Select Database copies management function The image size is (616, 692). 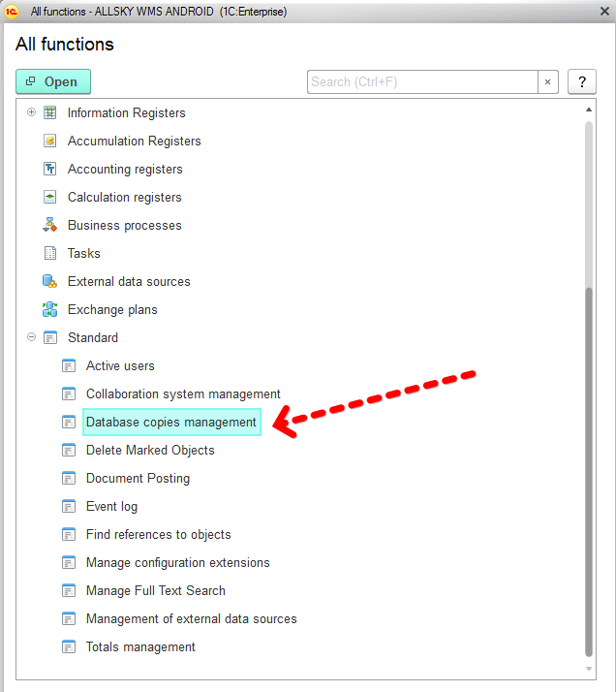171,422
